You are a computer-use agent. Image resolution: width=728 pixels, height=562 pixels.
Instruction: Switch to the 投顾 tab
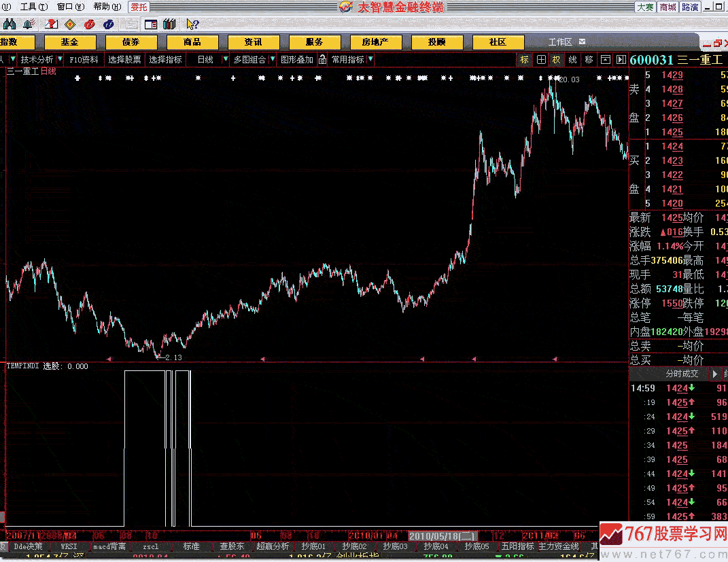437,42
